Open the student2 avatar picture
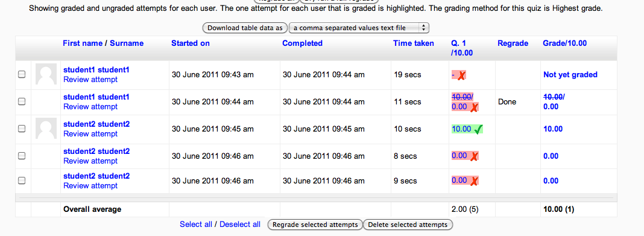Screen dimensions: 644x236 (46, 129)
